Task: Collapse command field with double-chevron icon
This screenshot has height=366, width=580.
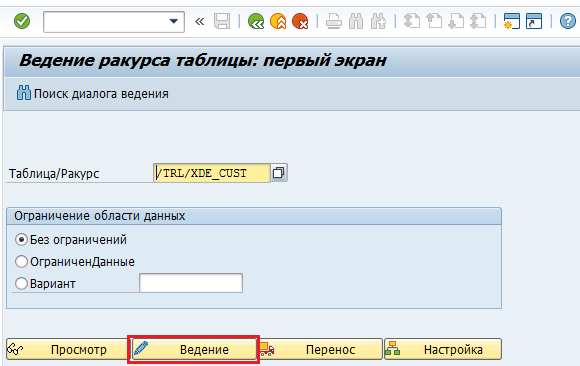Action: [x=200, y=21]
